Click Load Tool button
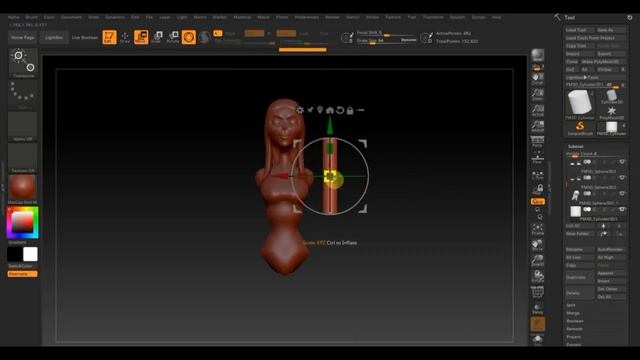This screenshot has height=360, width=640. pos(579,30)
